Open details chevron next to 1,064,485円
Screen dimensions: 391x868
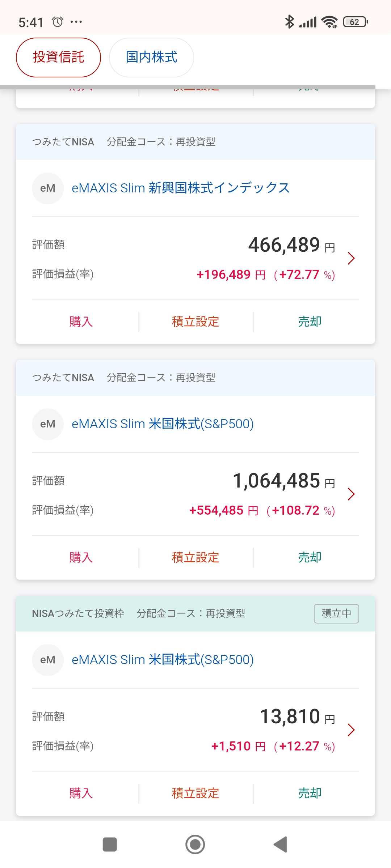tap(350, 494)
